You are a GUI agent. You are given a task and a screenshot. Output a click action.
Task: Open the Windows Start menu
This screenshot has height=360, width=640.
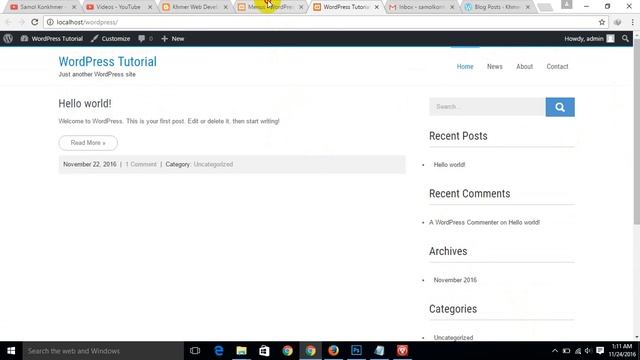coord(11,351)
